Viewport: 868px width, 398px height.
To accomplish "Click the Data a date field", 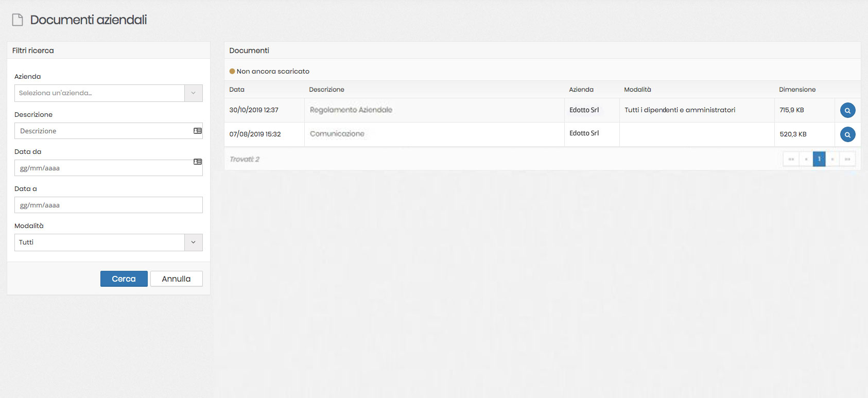I will coord(108,205).
